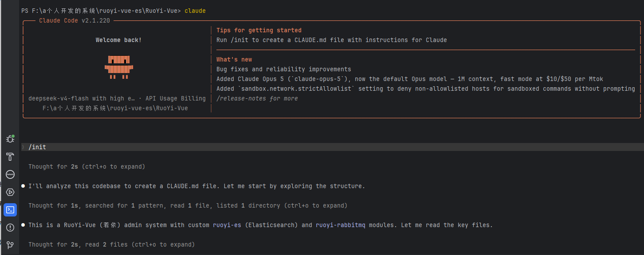Click the "What's new" heading

coord(234,60)
